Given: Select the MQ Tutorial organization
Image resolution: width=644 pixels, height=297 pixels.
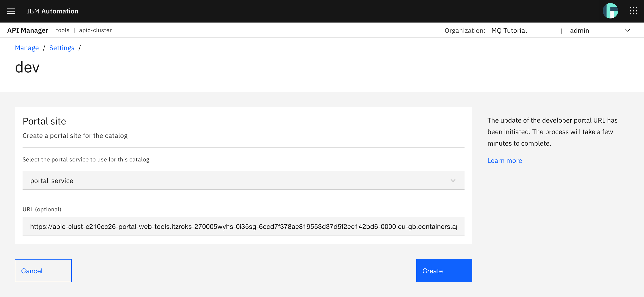Looking at the screenshot, I should coord(509,30).
